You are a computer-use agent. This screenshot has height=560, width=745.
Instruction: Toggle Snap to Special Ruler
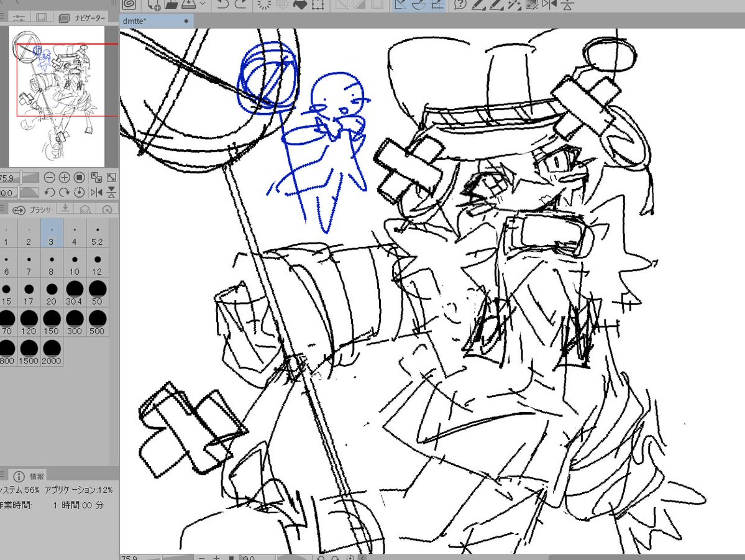[x=419, y=5]
